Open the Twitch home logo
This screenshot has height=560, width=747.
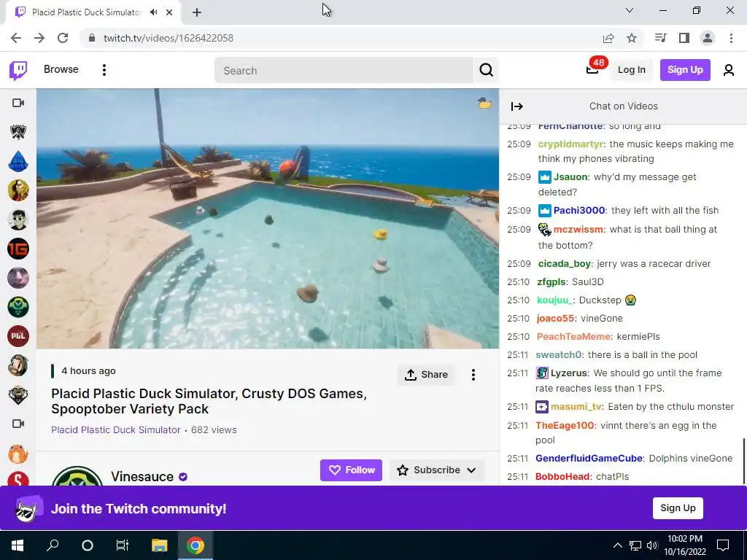pyautogui.click(x=18, y=71)
